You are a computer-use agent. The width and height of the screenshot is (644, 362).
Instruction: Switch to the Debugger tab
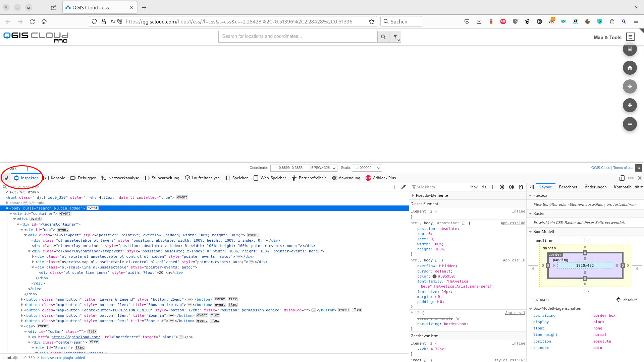pos(83,178)
